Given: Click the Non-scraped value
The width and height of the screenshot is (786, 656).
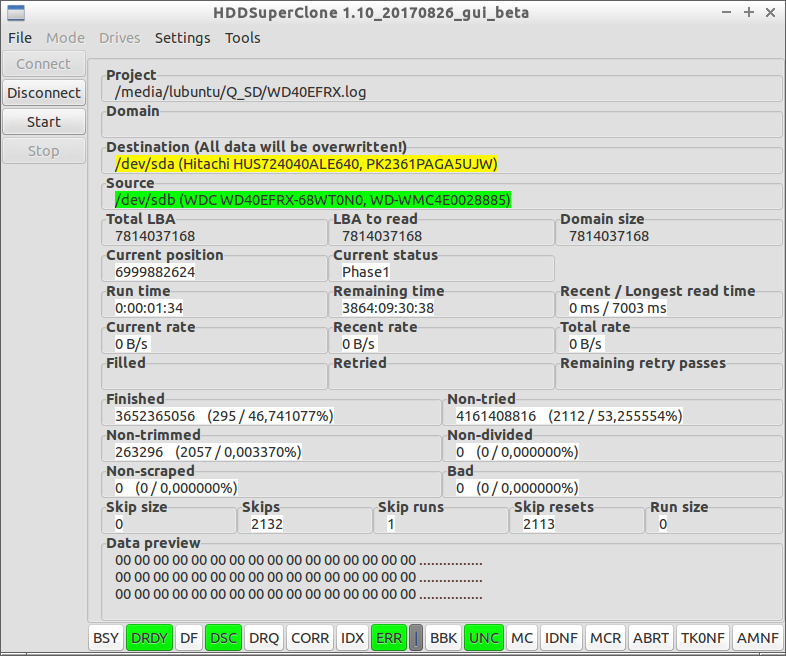Looking at the screenshot, I should [x=176, y=489].
